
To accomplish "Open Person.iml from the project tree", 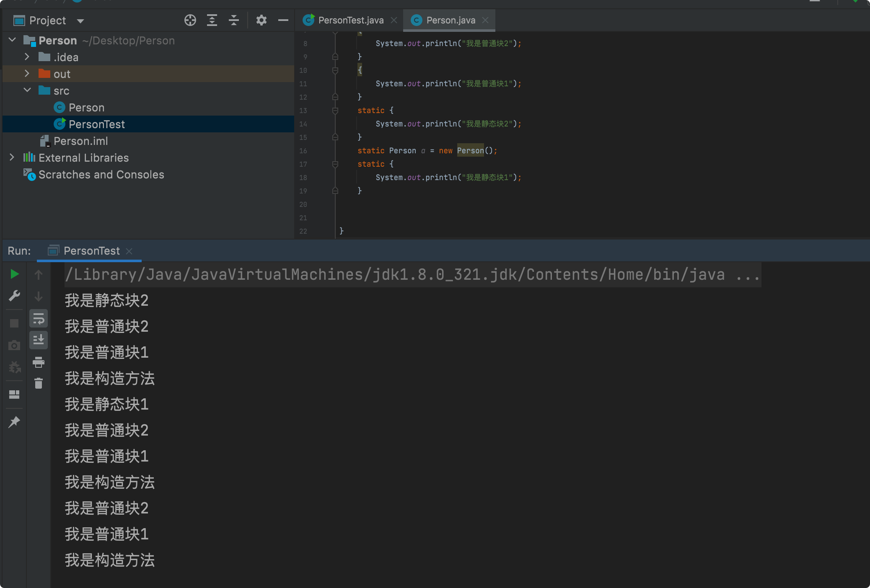I will click(x=81, y=141).
